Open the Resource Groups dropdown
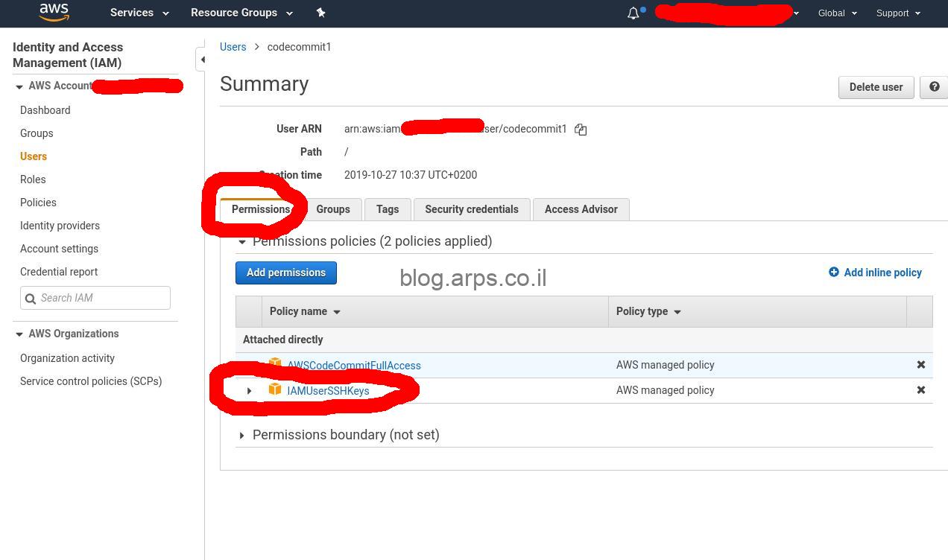Viewport: 948px width, 560px height. (241, 13)
